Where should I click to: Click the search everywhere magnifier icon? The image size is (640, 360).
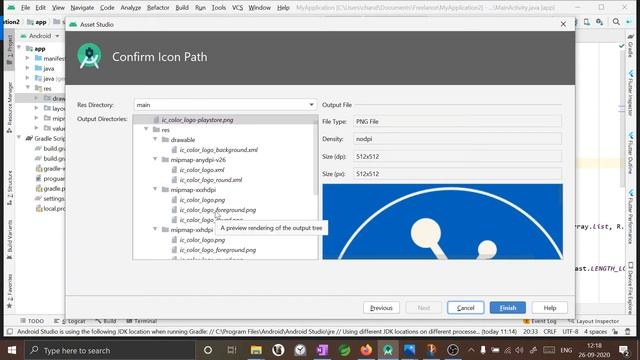616,22
